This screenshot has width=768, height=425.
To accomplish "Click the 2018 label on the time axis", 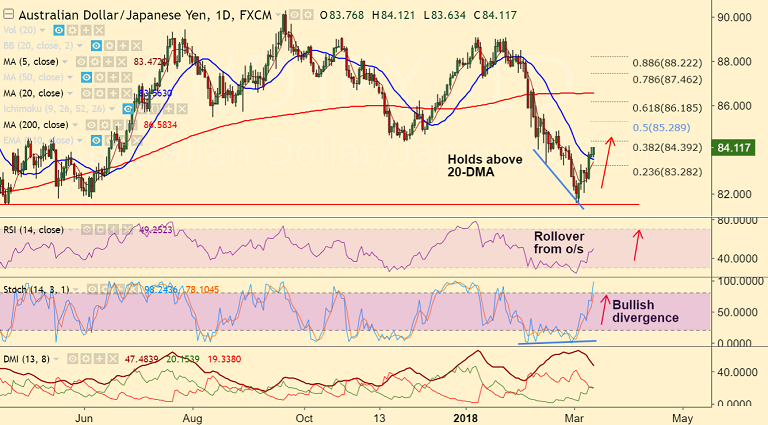I will [465, 418].
